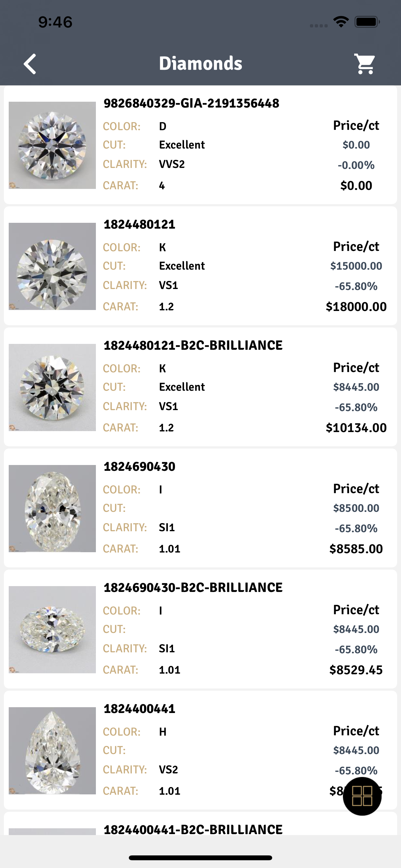Open the partially visible 1824400441-B2C-BRILLIANCE listing
Viewport: 401px width, 868px height.
pyautogui.click(x=193, y=829)
